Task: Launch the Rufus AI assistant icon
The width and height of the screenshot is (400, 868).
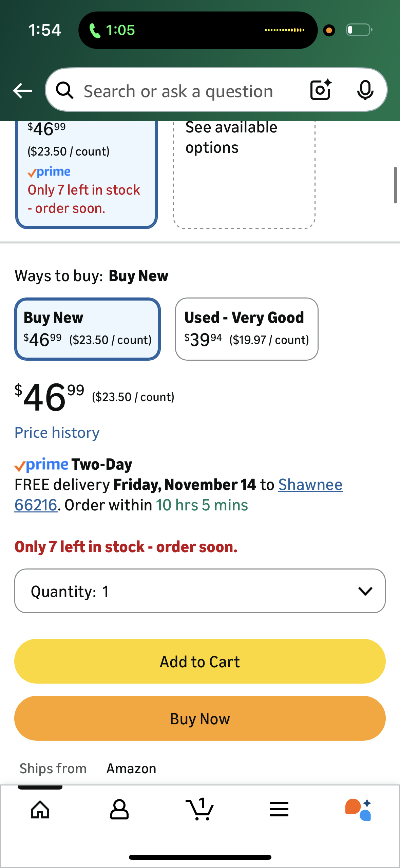Action: pos(358,809)
